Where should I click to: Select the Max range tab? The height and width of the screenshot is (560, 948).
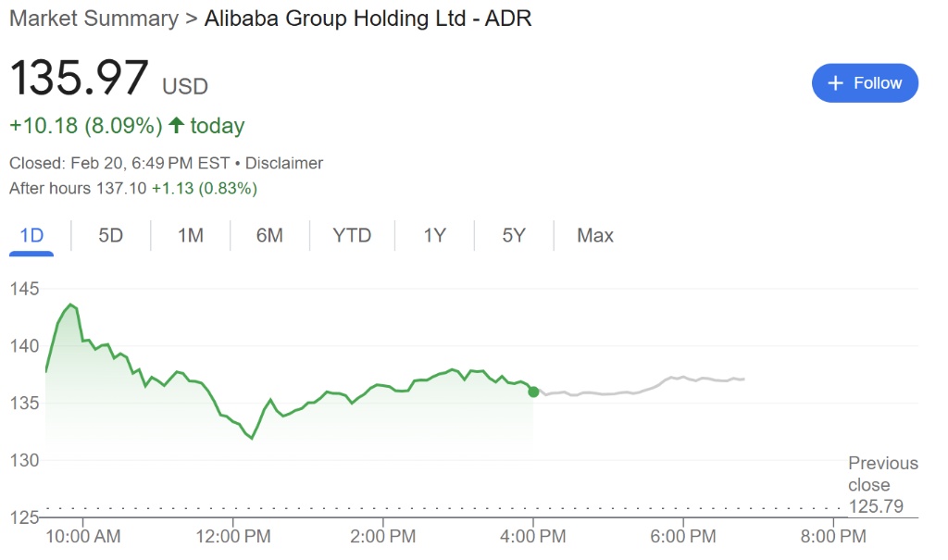tap(594, 235)
